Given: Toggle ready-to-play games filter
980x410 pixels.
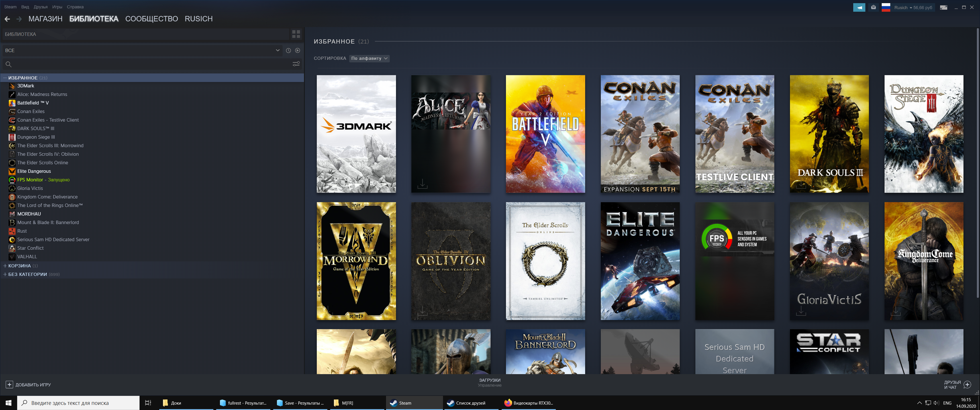Looking at the screenshot, I should click(297, 51).
